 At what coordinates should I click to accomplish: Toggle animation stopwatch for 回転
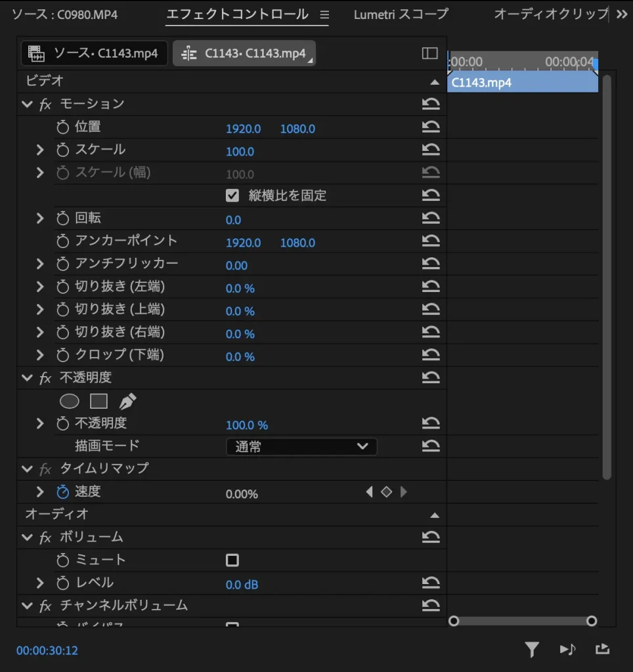tap(62, 217)
